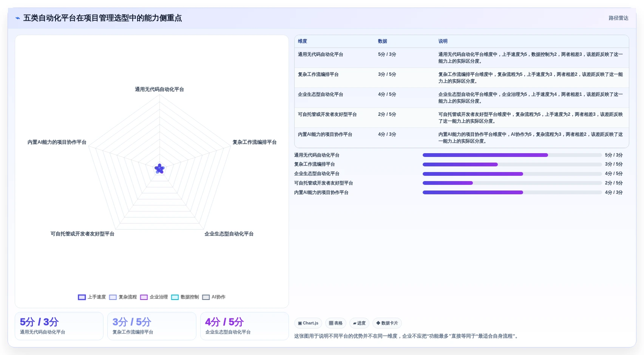644x355 pixels.
Task: Click the 数据卡片 tag
Action: click(387, 323)
